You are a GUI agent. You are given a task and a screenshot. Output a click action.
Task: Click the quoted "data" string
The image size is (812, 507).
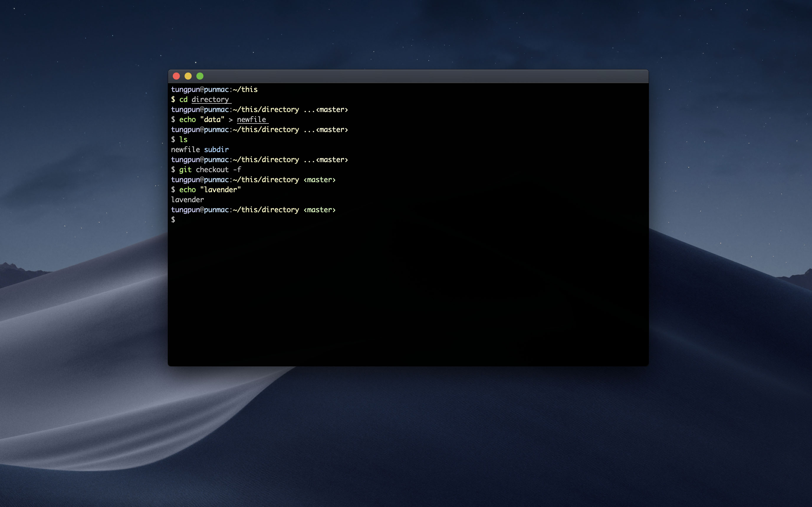coord(212,120)
